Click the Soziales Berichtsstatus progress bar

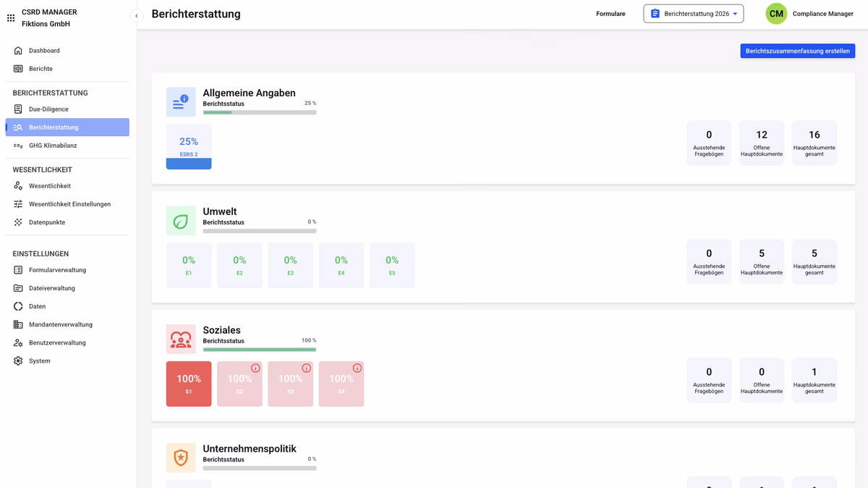(x=259, y=348)
